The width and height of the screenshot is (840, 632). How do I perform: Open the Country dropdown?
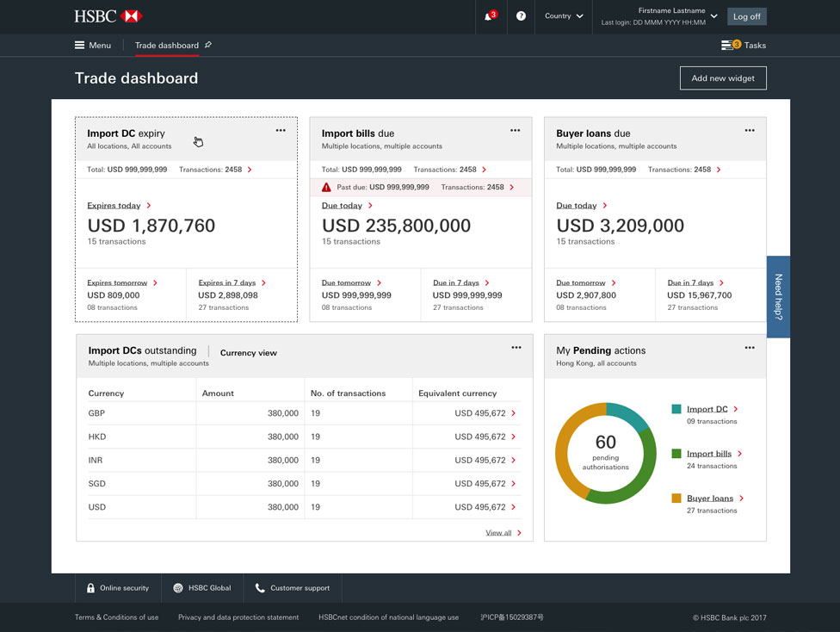(x=565, y=16)
